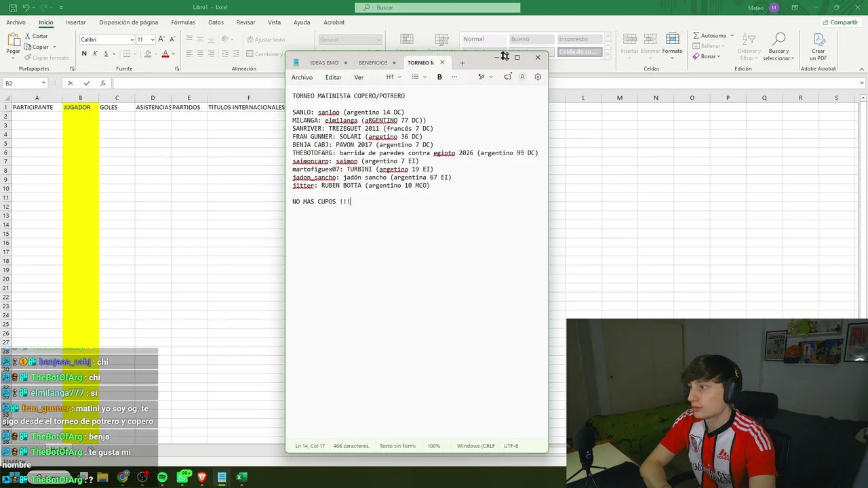Undo the last action in Excel
This screenshot has width=868, height=488.
26,7
